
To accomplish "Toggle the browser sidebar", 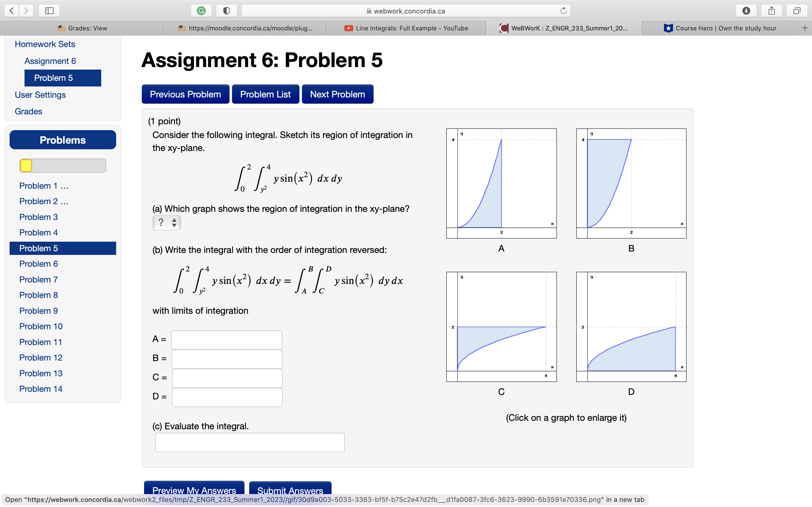I will click(x=49, y=10).
